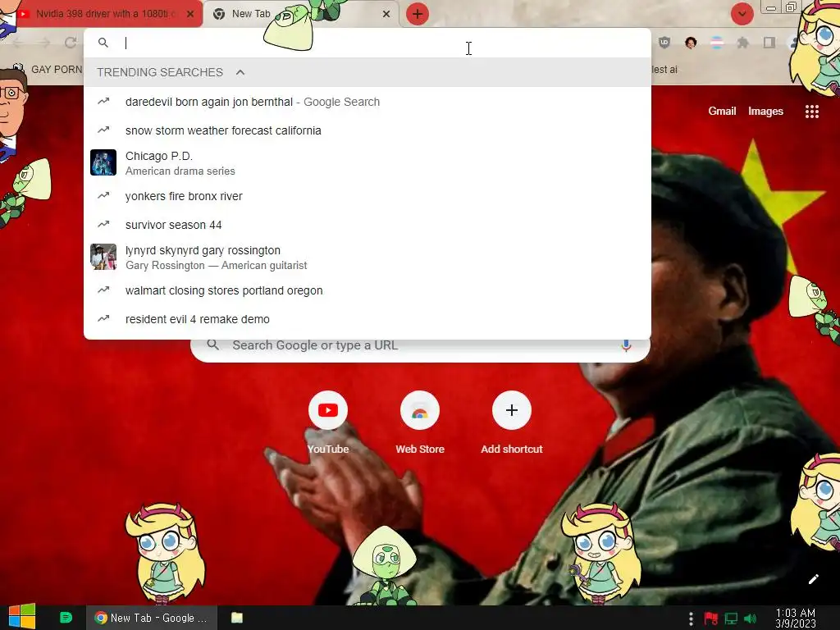Click the forward navigation arrow
This screenshot has width=840, height=630.
(44, 43)
